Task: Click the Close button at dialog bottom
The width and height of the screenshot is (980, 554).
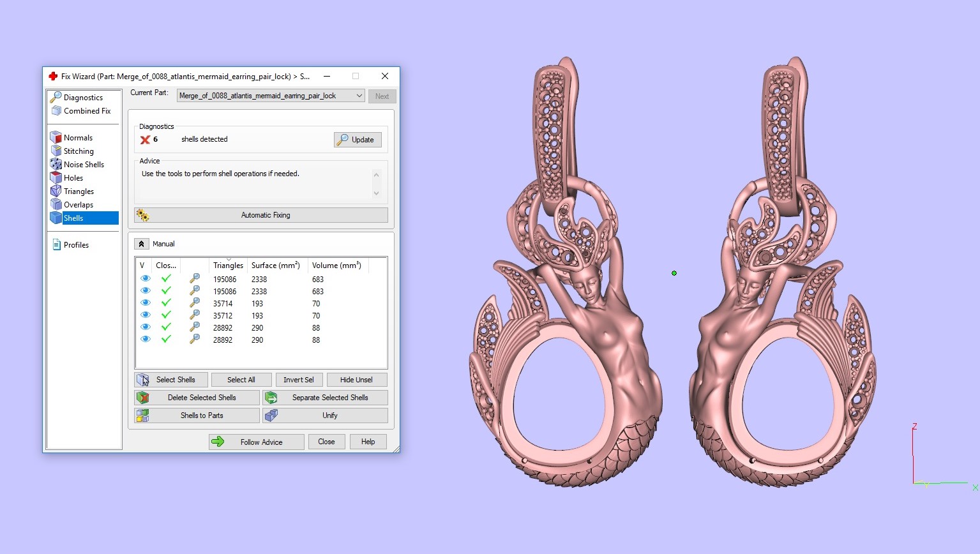Action: tap(326, 442)
